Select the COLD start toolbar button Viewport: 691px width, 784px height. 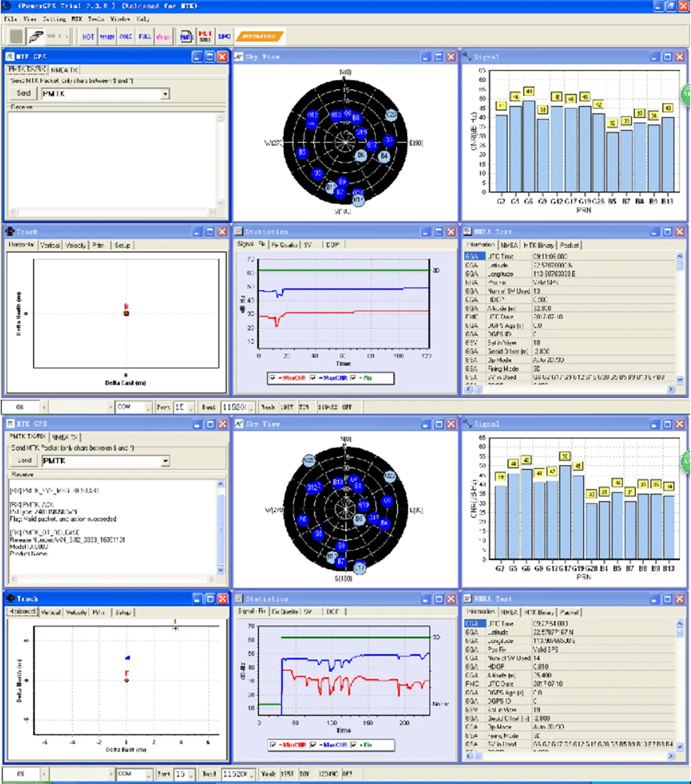(x=126, y=37)
